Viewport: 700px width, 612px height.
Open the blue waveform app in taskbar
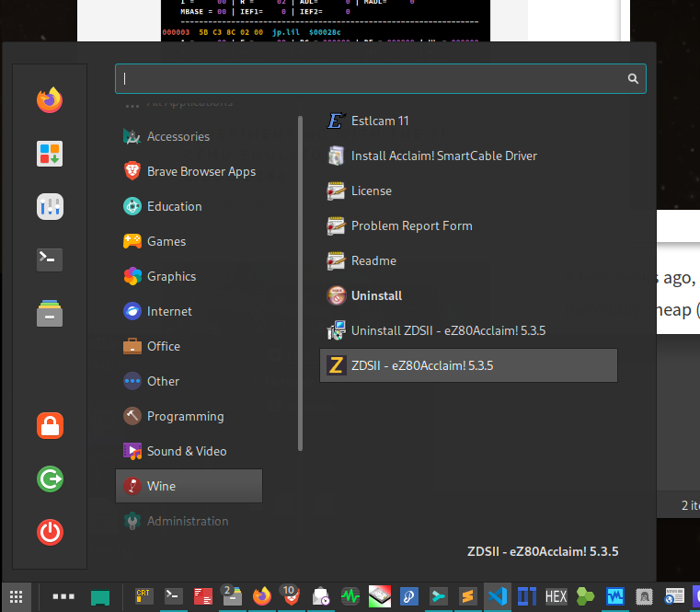click(x=615, y=596)
